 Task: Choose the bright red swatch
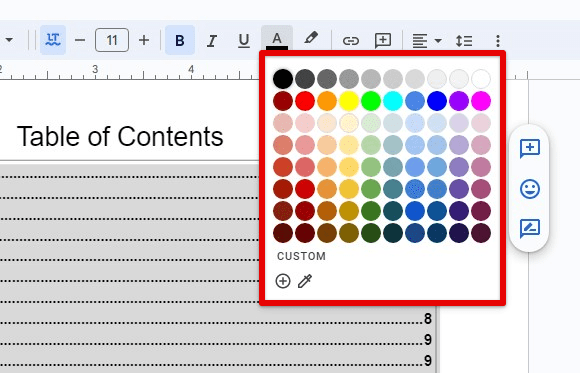pos(305,101)
